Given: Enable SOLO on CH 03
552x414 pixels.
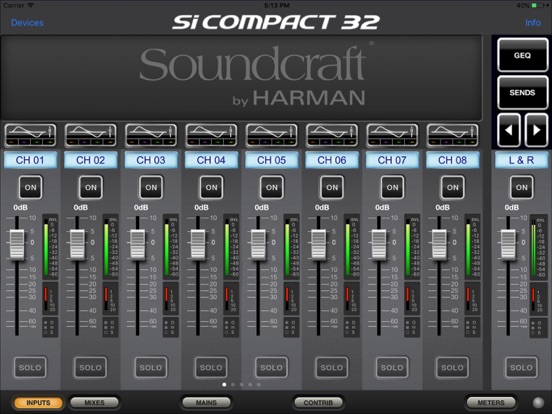Looking at the screenshot, I should tap(151, 368).
